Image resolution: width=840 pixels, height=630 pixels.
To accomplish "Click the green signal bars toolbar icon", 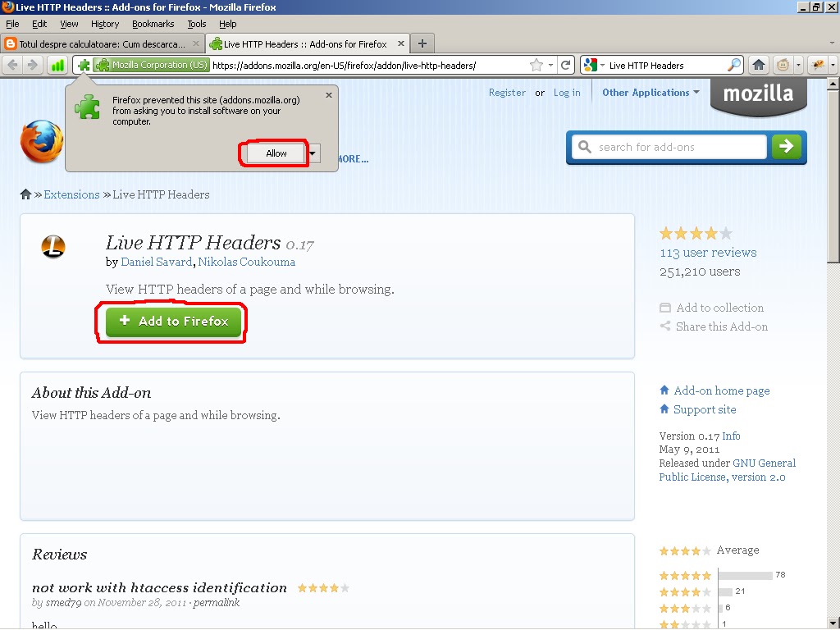I will (x=57, y=66).
